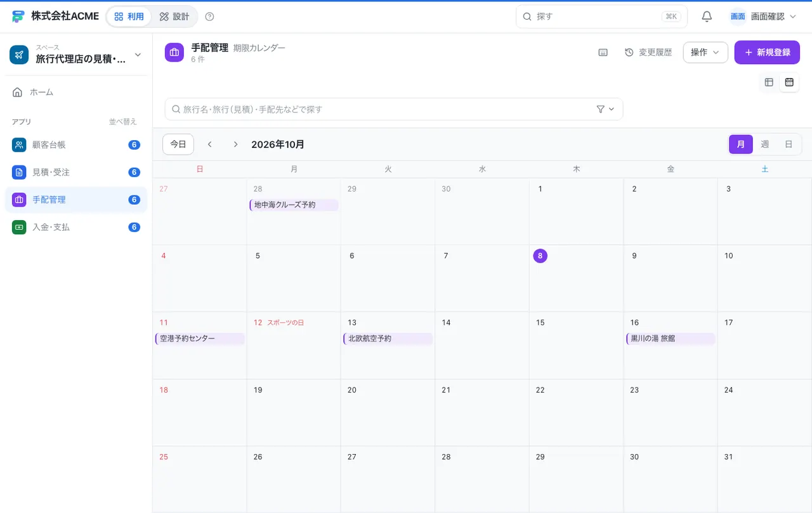Expand the space selector chevron

pyautogui.click(x=138, y=55)
